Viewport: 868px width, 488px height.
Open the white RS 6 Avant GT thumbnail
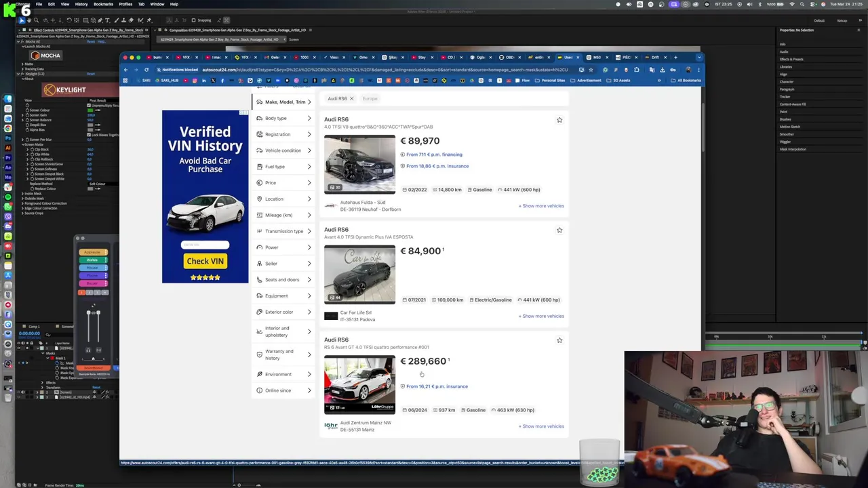[359, 384]
